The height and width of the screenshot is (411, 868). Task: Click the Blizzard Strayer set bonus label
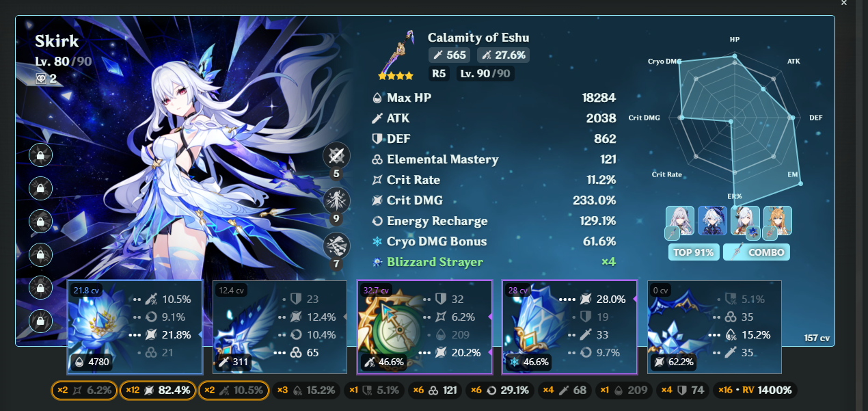[x=435, y=262]
